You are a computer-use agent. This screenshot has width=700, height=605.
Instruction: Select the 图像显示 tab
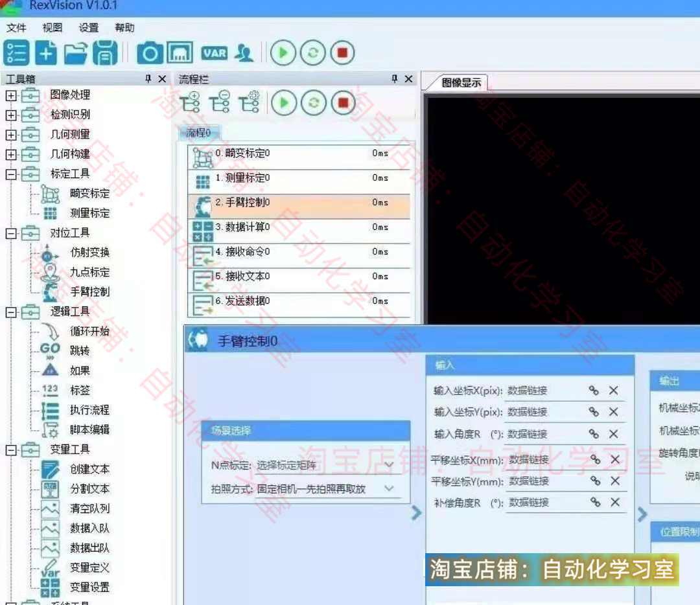461,82
